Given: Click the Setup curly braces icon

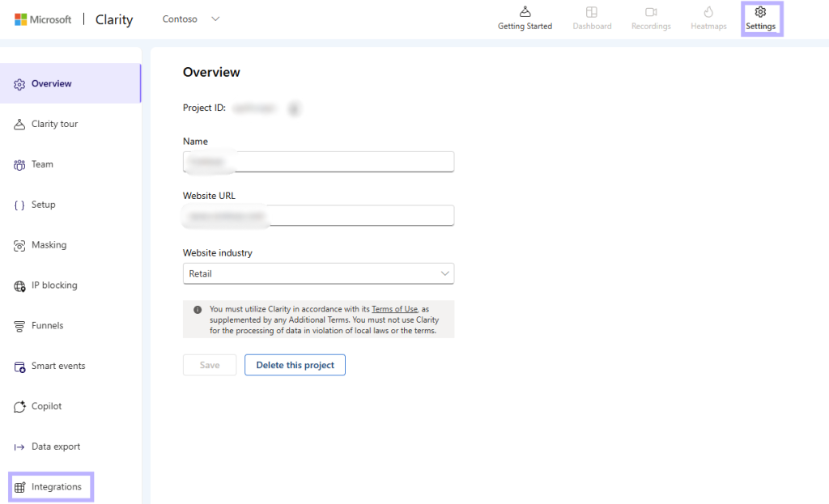Looking at the screenshot, I should click(19, 205).
